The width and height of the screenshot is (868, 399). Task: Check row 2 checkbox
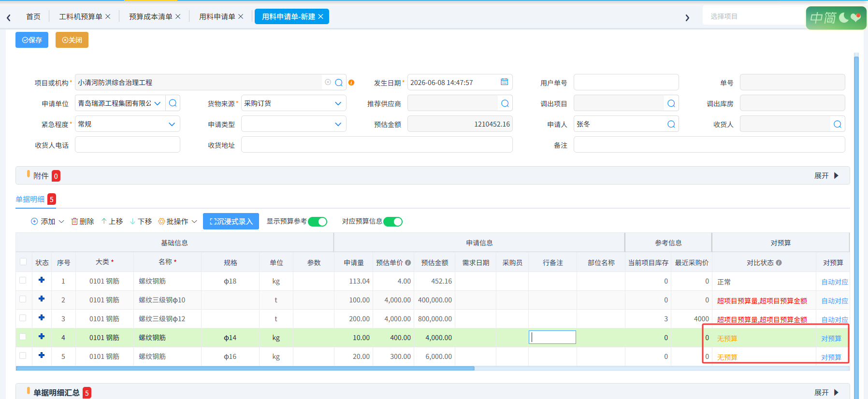pyautogui.click(x=23, y=299)
